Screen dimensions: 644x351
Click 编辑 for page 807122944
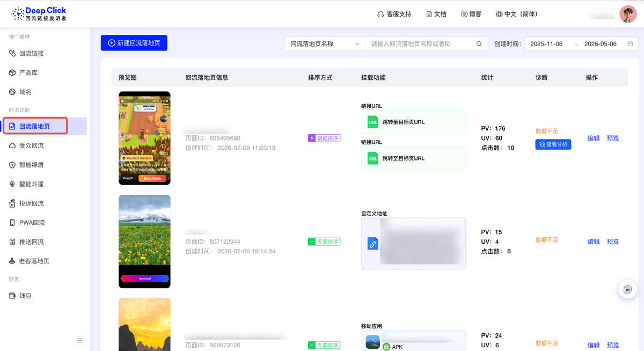594,242
